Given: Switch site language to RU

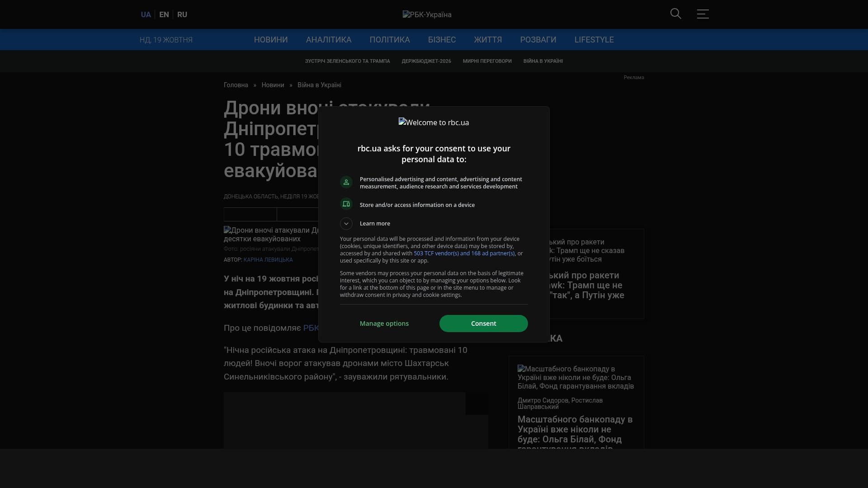Looking at the screenshot, I should (182, 14).
